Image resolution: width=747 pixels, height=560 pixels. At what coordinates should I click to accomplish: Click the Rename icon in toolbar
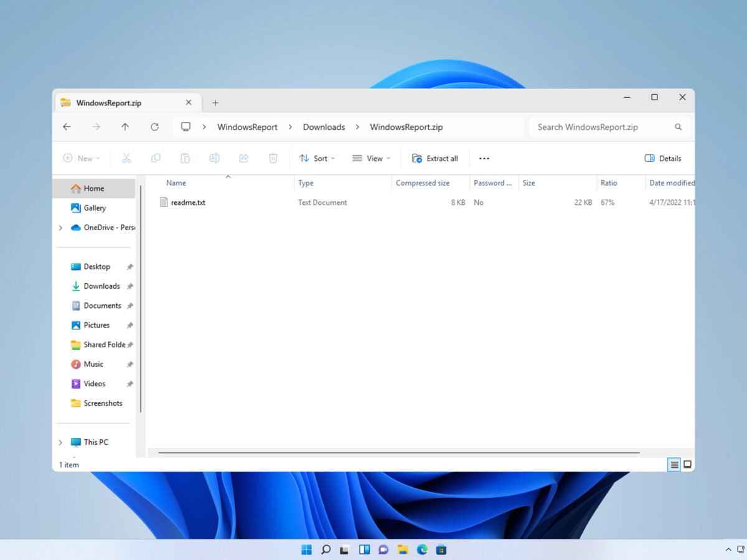coord(214,158)
